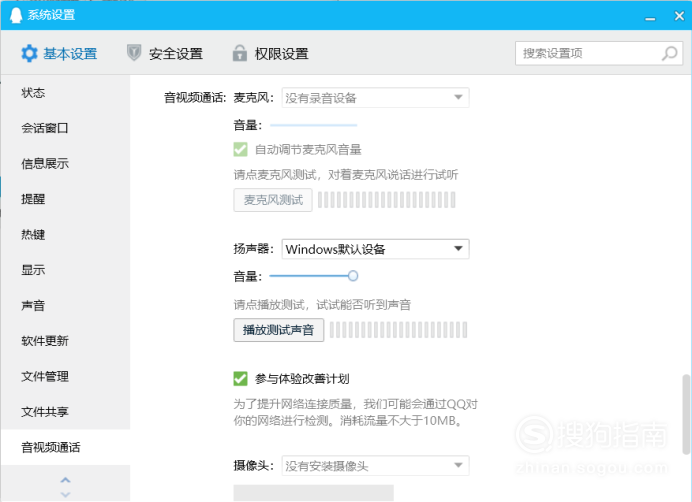The image size is (692, 502).
Task: Minimize the 系统设置 window
Action: coord(650,19)
